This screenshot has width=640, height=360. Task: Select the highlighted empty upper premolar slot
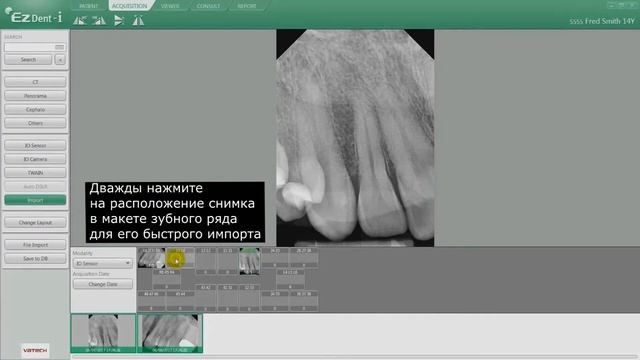(x=180, y=258)
